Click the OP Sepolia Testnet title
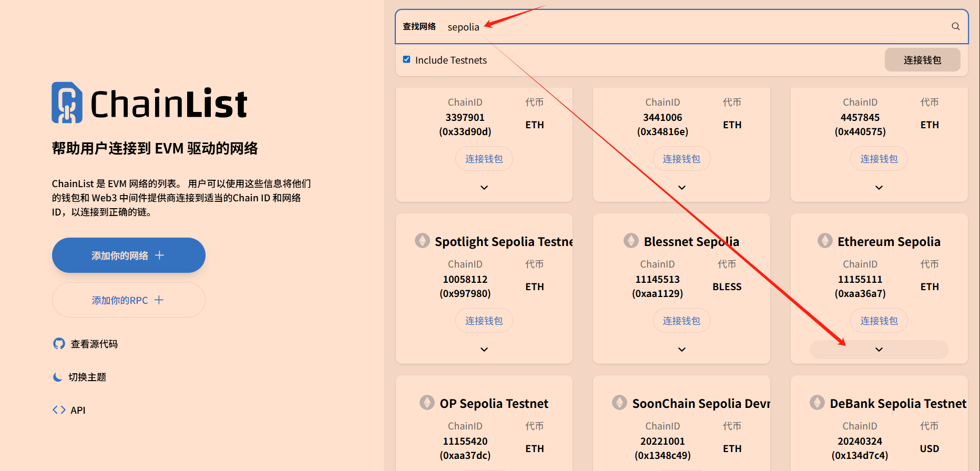980x471 pixels. 494,403
